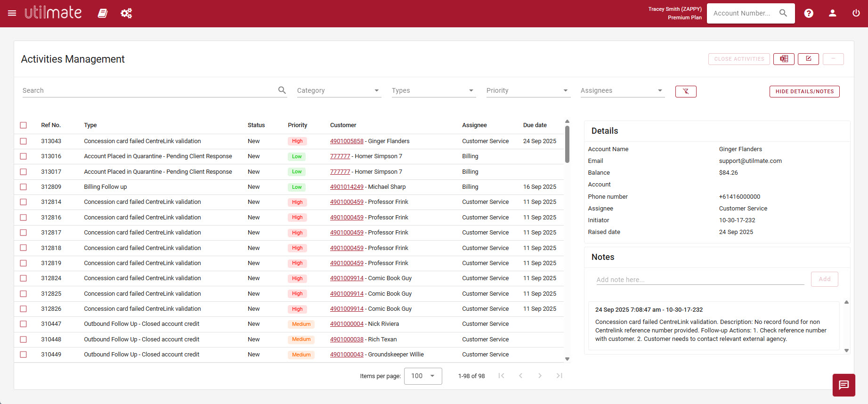Expand the Category filter dropdown
Screen dimensions: 868x404
(x=338, y=90)
